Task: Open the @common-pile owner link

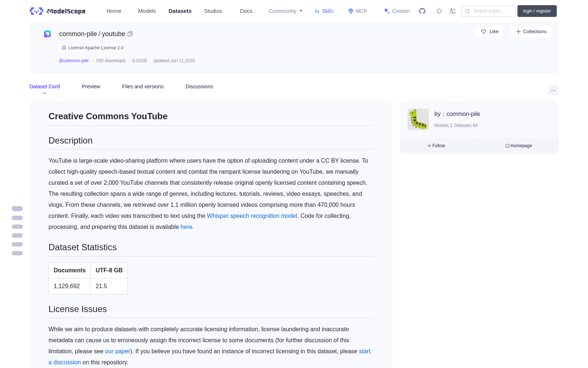Action: [x=73, y=61]
